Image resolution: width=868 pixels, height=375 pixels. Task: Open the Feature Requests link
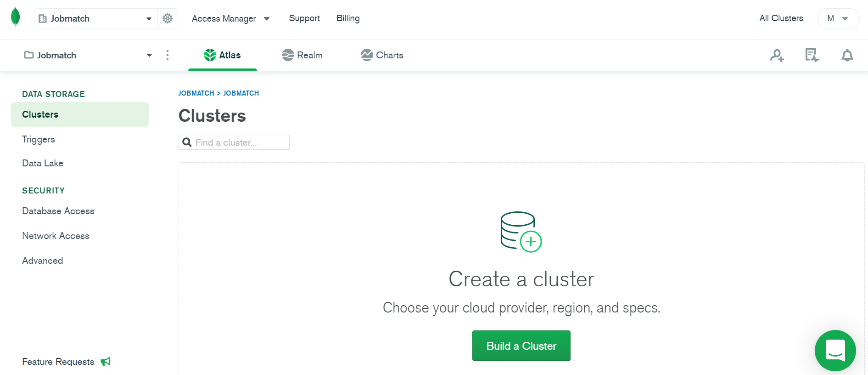coord(58,362)
